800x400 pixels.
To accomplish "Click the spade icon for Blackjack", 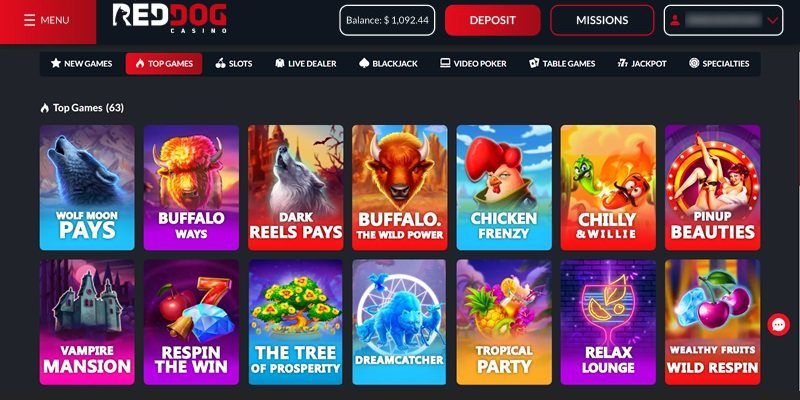I will [x=364, y=63].
